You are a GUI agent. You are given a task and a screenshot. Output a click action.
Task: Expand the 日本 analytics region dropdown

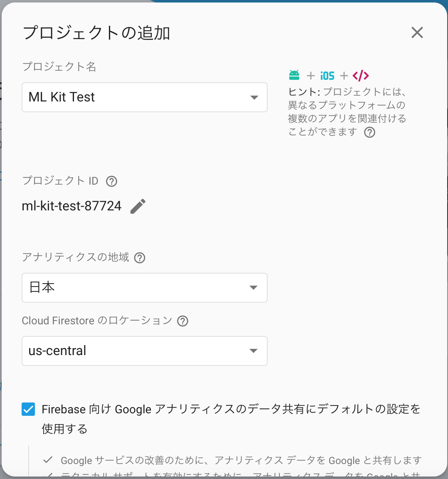coord(145,288)
